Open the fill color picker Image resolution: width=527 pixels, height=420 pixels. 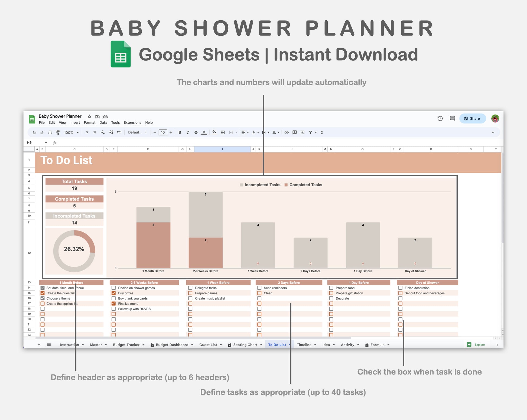click(x=214, y=132)
